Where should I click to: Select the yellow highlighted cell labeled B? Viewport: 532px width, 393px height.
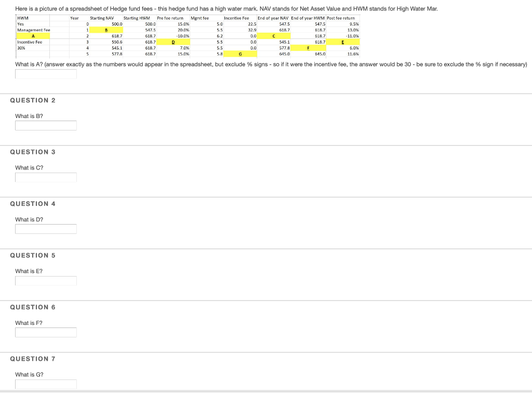click(x=105, y=30)
